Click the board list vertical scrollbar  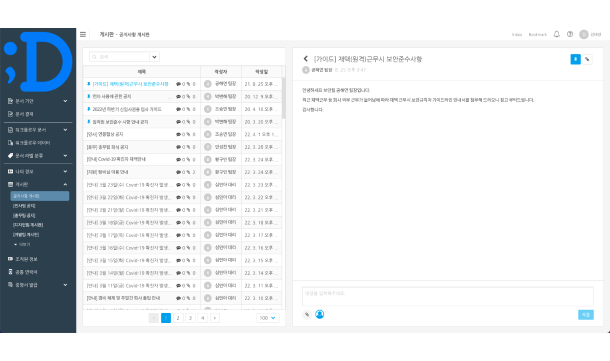[284, 98]
